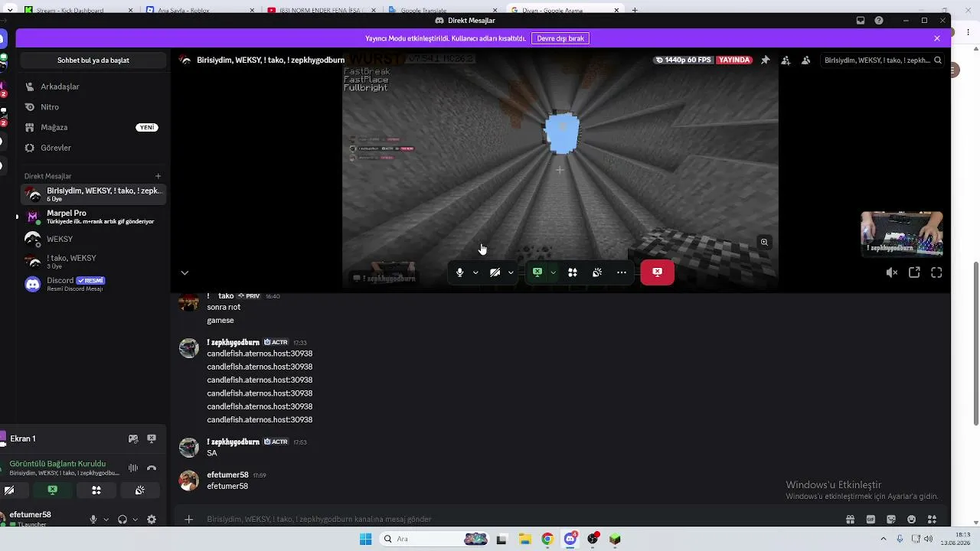
Task: Open Windows Start menu
Action: pyautogui.click(x=366, y=539)
